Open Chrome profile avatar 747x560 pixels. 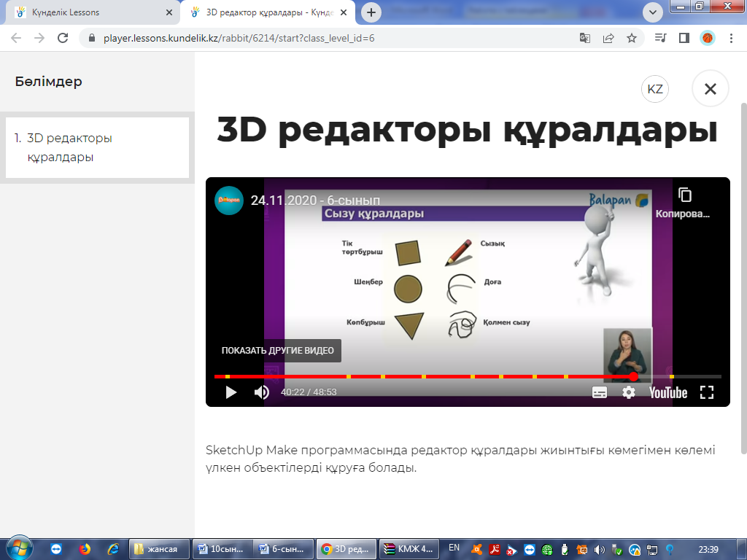pos(708,38)
